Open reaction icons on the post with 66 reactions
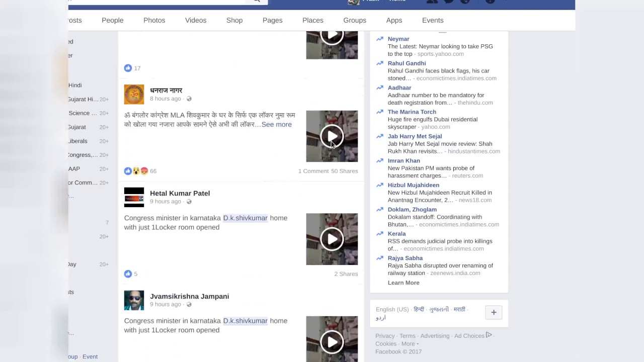Screen dimensions: 644x362 [136, 171]
